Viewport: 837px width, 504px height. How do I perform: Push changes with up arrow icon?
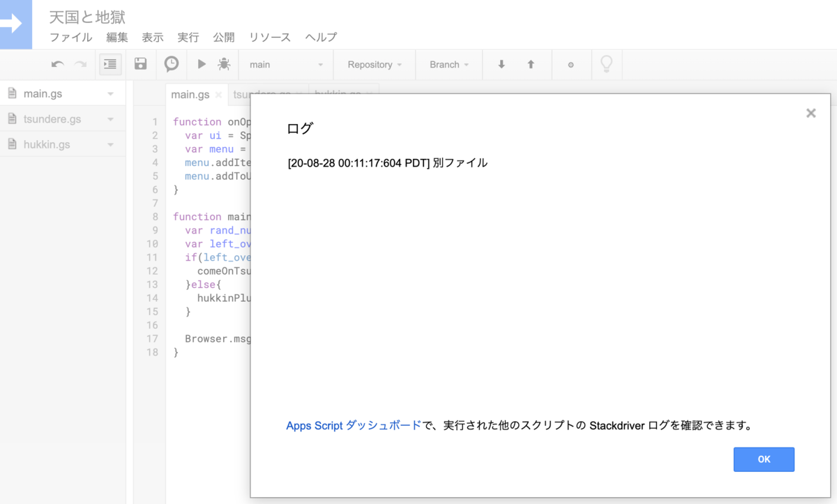[531, 64]
